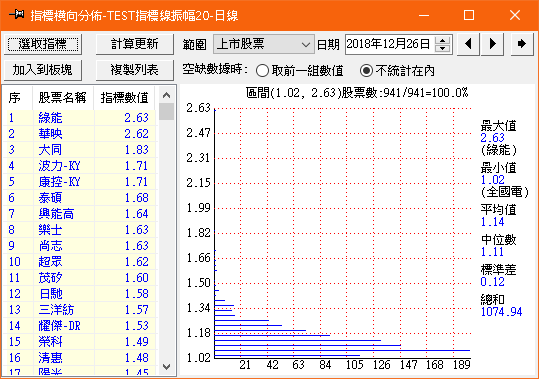Select the 大同 row

(x=79, y=150)
